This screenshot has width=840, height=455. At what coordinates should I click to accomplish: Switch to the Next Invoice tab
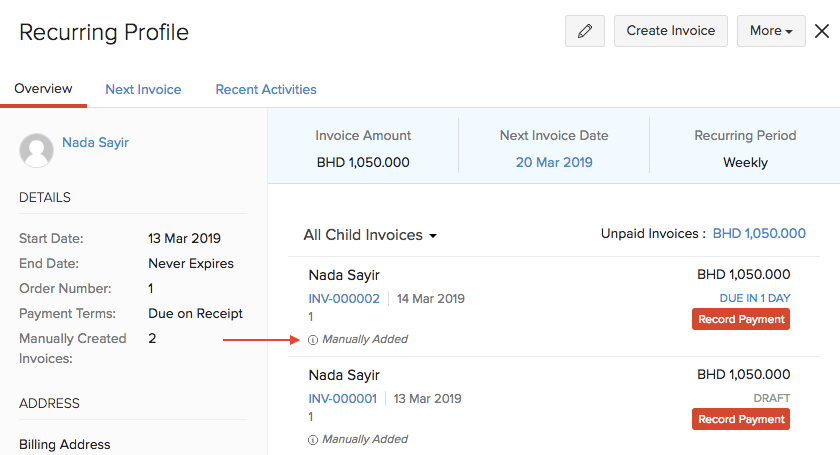coord(143,89)
